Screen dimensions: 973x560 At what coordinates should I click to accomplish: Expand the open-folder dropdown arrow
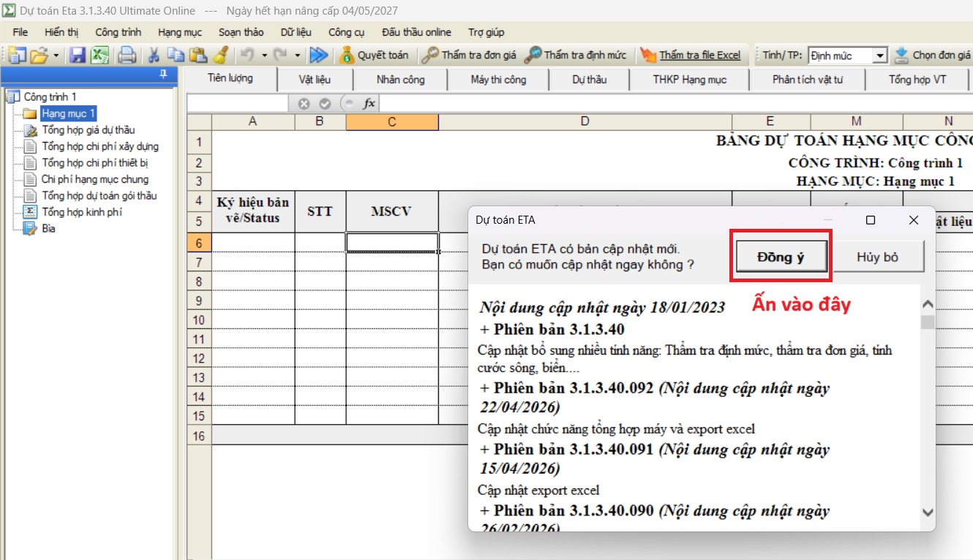(56, 55)
